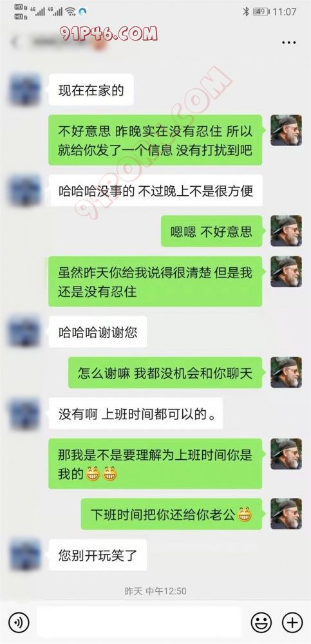The height and width of the screenshot is (644, 311).
Task: Tap green bubble 下班时间把你还给你老公
Action: (171, 514)
